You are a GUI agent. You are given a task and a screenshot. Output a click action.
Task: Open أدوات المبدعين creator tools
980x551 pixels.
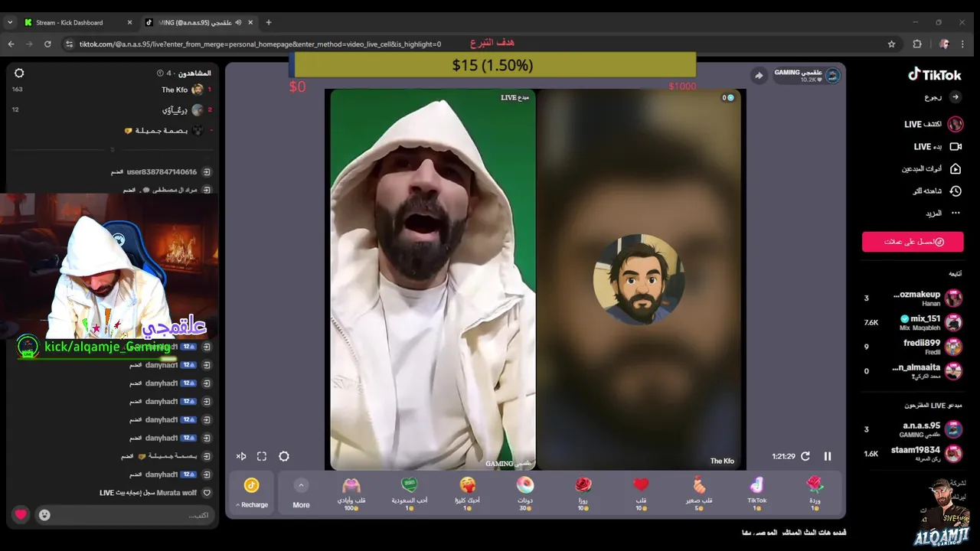(x=931, y=168)
